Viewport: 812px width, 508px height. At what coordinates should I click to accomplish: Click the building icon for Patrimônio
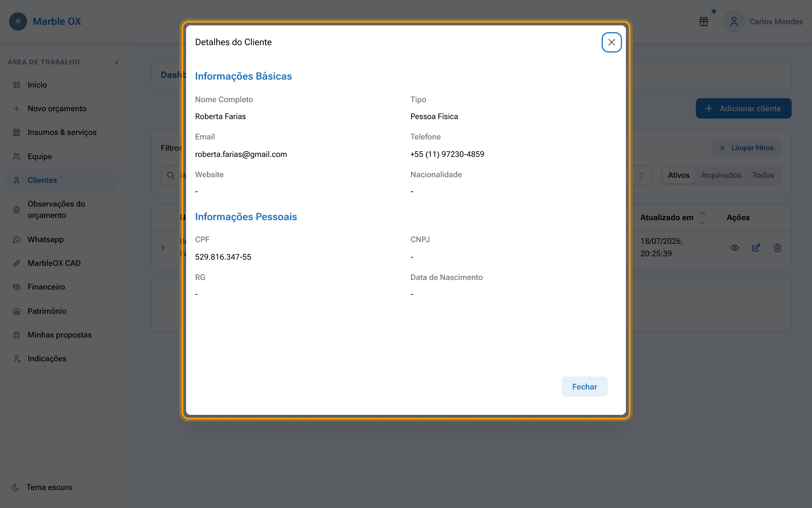16,312
